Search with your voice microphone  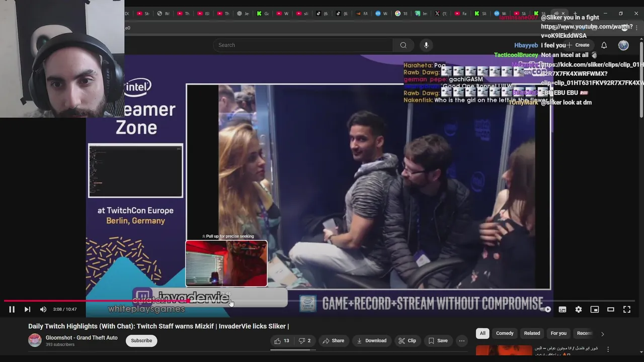(x=426, y=45)
